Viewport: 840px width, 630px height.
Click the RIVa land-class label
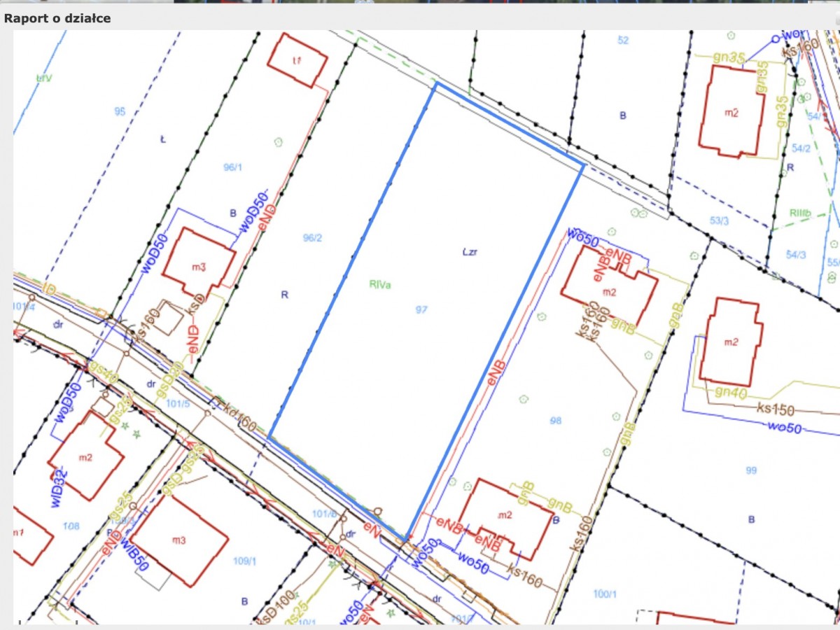pyautogui.click(x=379, y=284)
